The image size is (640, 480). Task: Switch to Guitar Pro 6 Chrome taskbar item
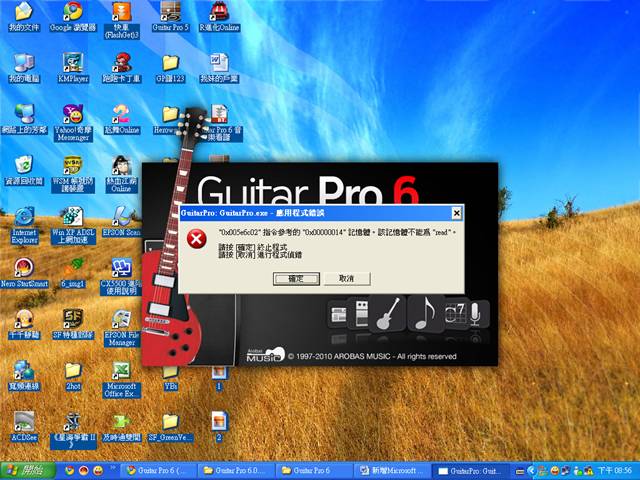tap(160, 471)
